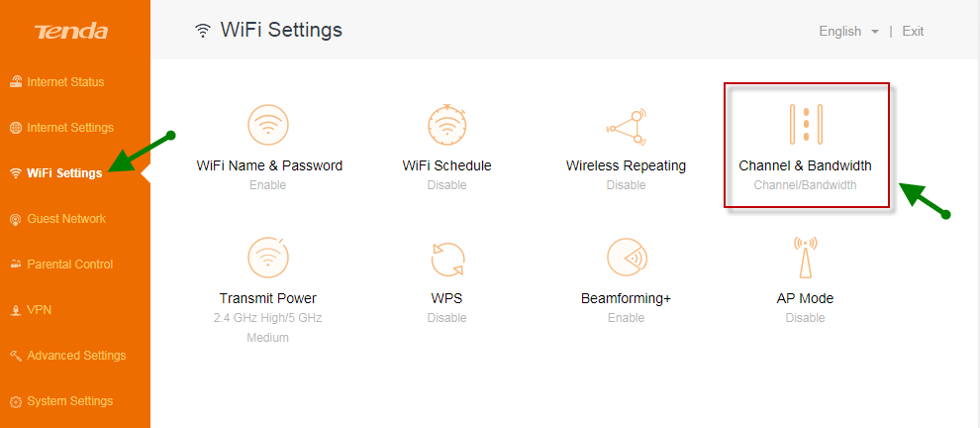Open Parental Control menu item
The height and width of the screenshot is (428, 980).
pyautogui.click(x=62, y=265)
